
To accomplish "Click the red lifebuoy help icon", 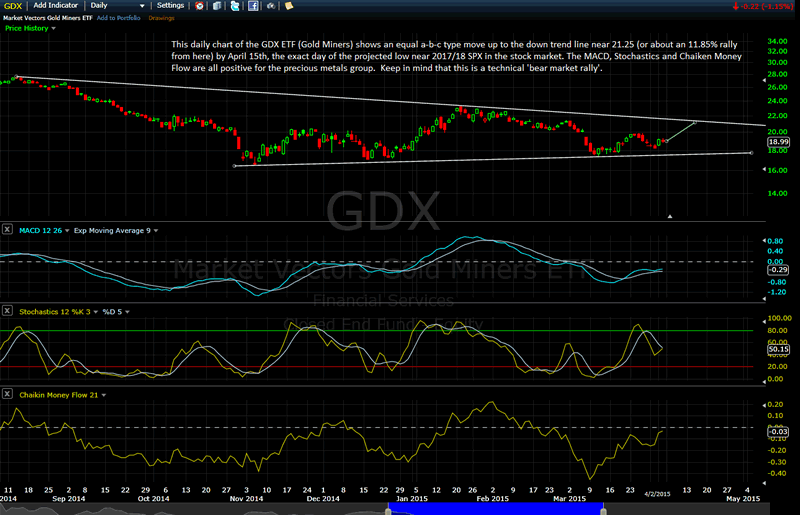I will [x=201, y=6].
